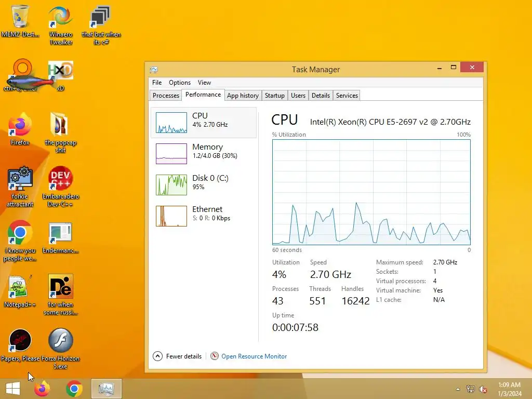Close the Task Manager window
Screen dimensions: 532x399
(472, 68)
